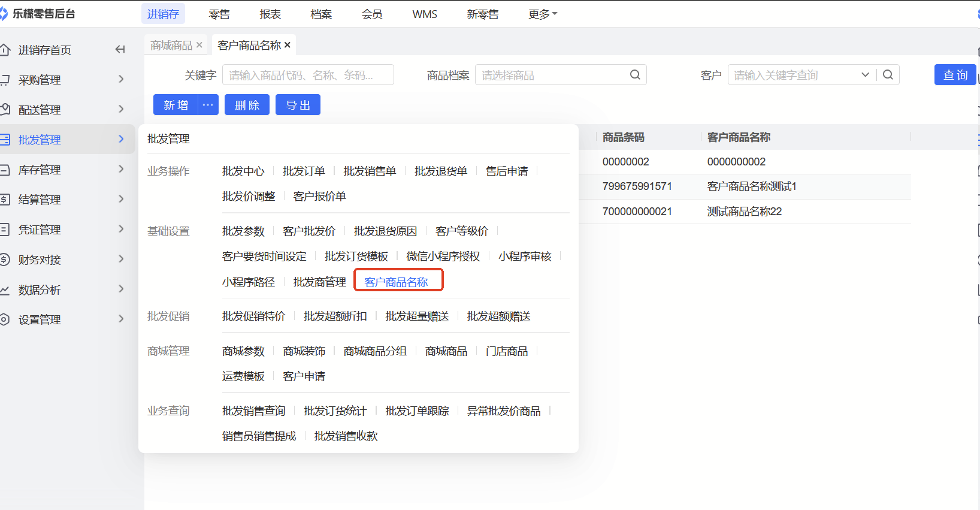Open 客户申请 link
980x510 pixels.
(304, 376)
